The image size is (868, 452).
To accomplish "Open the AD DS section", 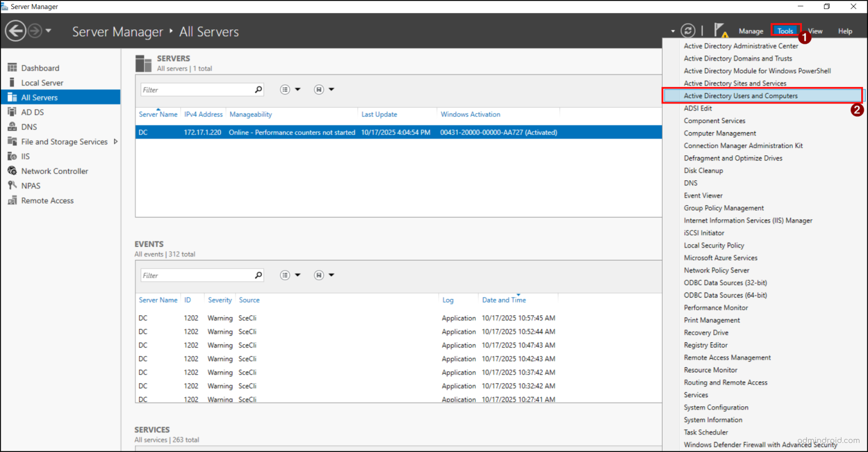I will (x=35, y=111).
